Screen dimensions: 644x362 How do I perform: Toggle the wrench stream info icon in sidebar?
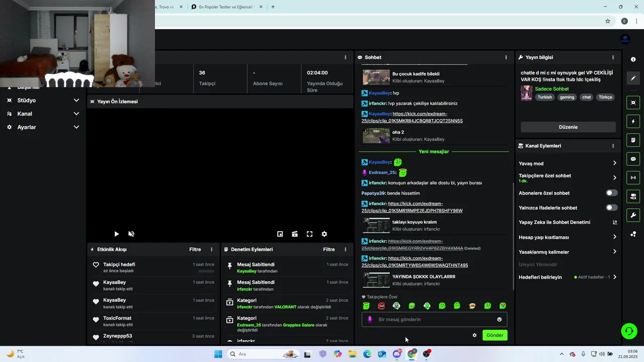coord(633,215)
